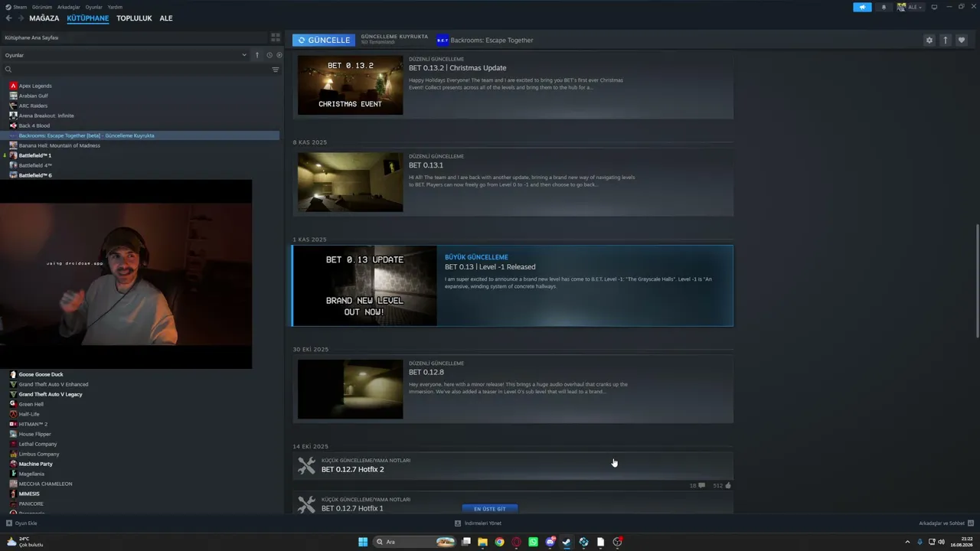The image size is (980, 551).
Task: Click the library search field
Action: pyautogui.click(x=138, y=70)
